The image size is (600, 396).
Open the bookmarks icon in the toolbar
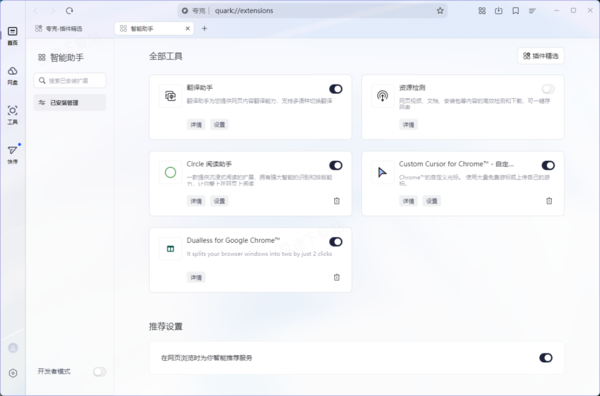tap(516, 11)
